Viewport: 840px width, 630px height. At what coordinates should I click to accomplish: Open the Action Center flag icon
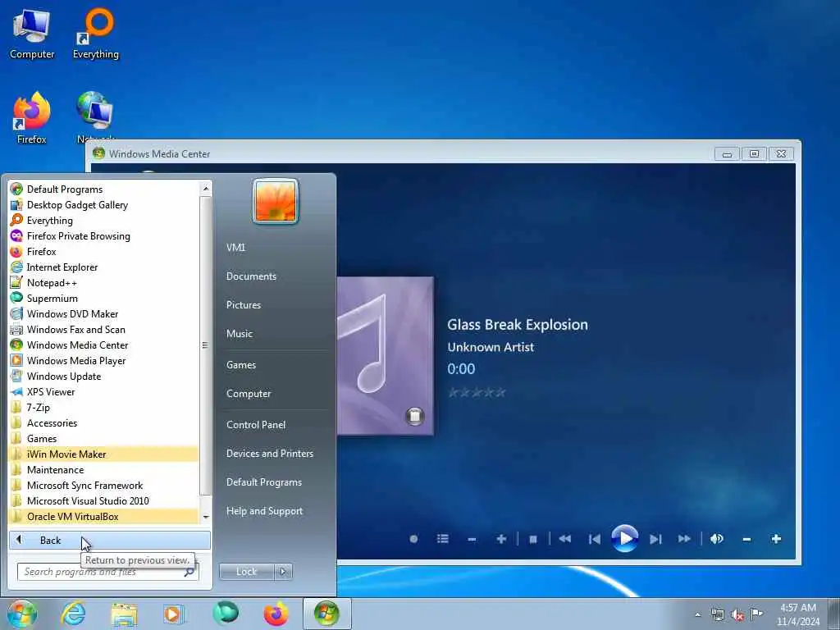click(757, 614)
